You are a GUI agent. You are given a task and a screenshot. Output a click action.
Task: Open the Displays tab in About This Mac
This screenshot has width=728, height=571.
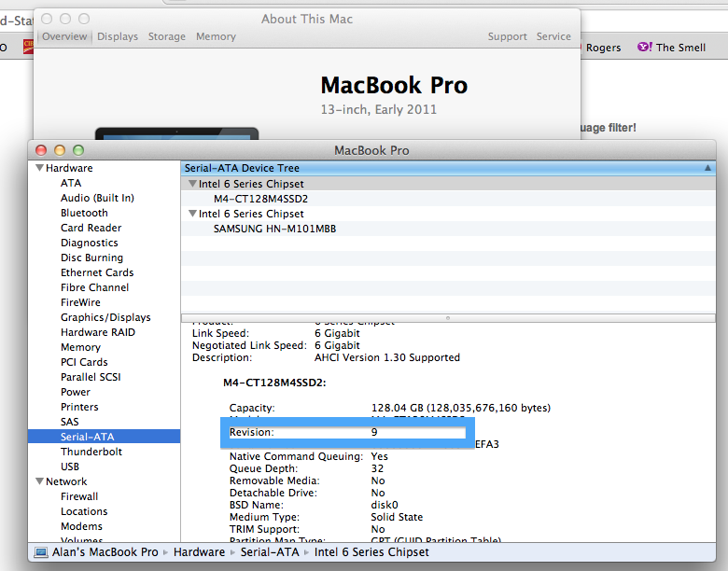pyautogui.click(x=118, y=36)
